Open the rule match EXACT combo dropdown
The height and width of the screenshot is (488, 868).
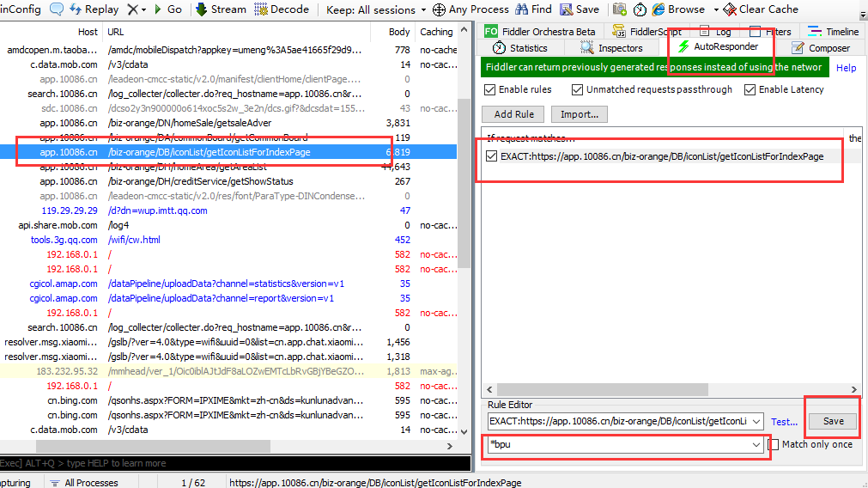[x=756, y=422]
